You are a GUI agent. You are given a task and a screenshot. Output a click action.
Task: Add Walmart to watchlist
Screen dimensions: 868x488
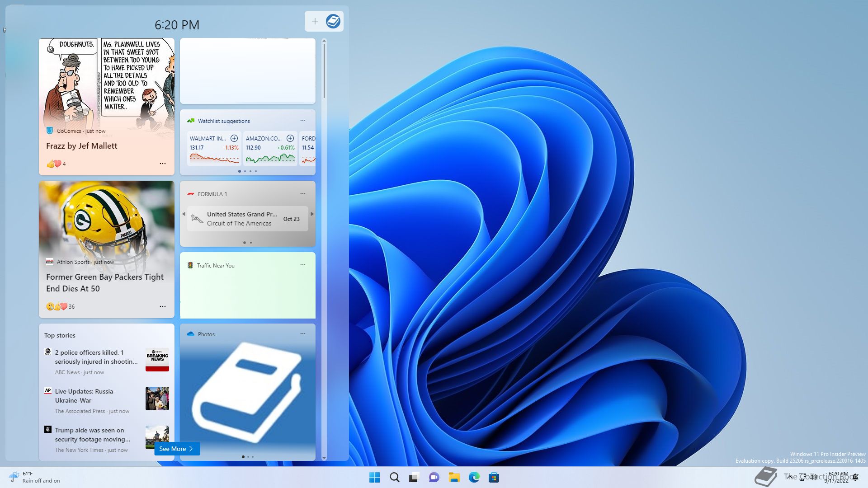coord(234,138)
